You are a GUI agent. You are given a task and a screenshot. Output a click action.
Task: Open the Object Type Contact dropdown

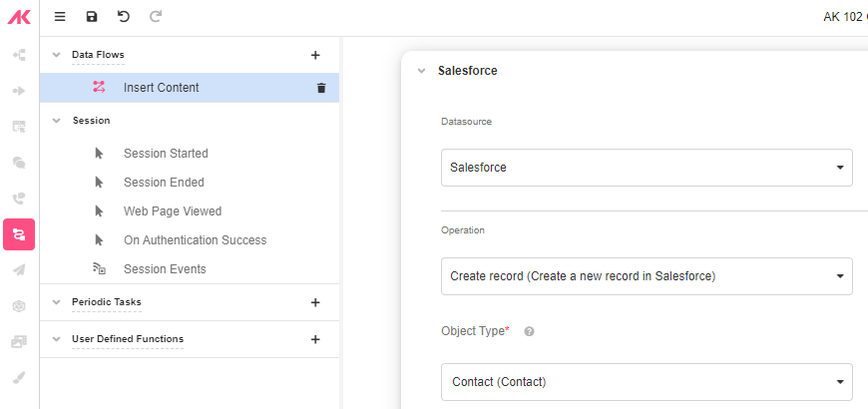pos(647,382)
